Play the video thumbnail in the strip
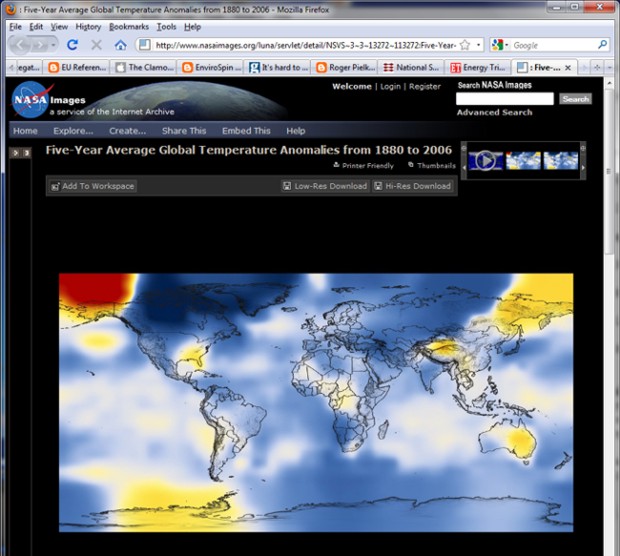 pos(485,161)
